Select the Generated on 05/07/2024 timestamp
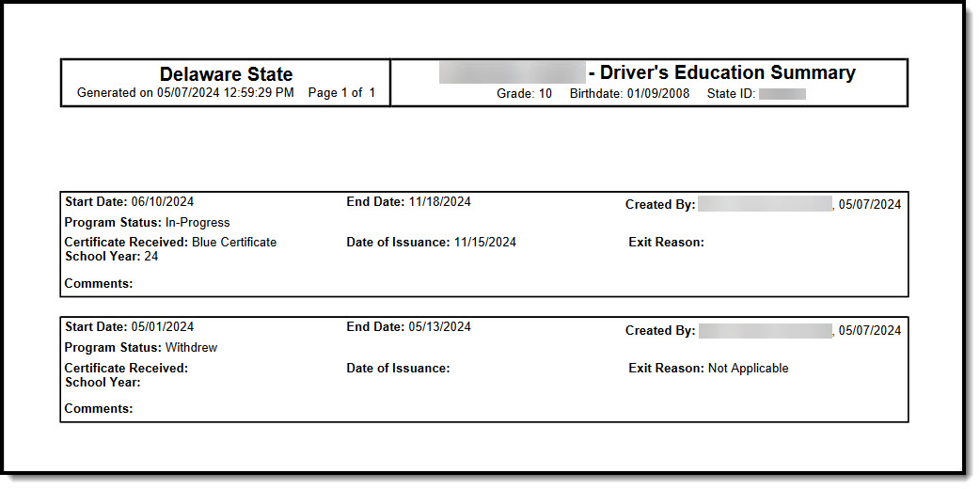Viewport: 980px width, 489px height. click(x=185, y=93)
